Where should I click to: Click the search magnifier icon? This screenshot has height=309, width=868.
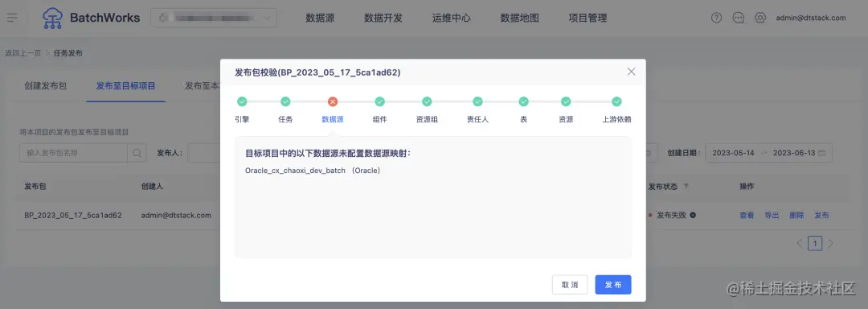(x=137, y=153)
